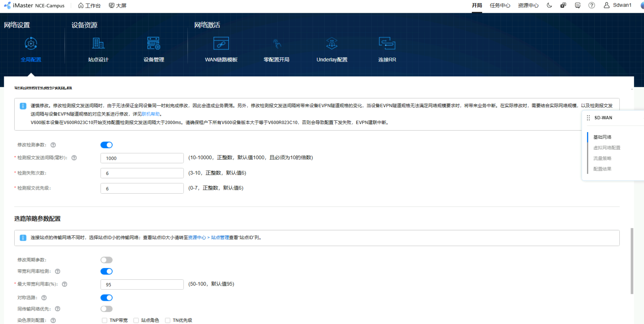This screenshot has width=644, height=324.
Task: Go to the 资源中心 menu
Action: [528, 5]
